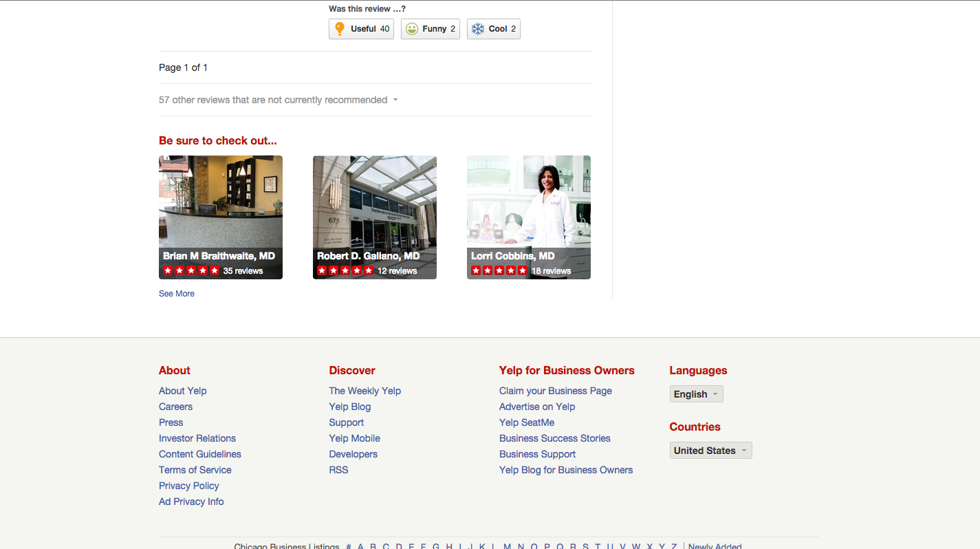
Task: Open Brian M Braithwaite, MD photo card
Action: pos(221,217)
